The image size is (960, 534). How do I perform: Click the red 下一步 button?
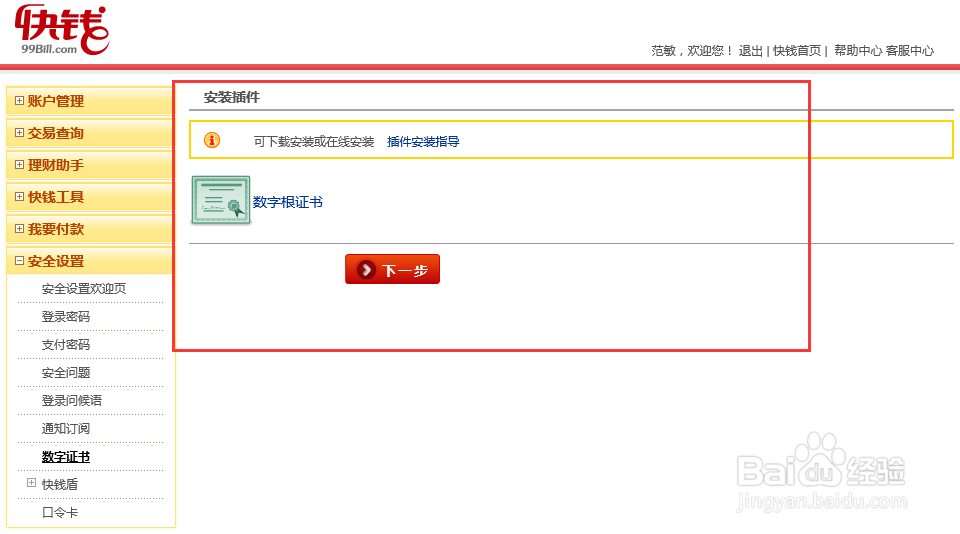click(x=392, y=269)
